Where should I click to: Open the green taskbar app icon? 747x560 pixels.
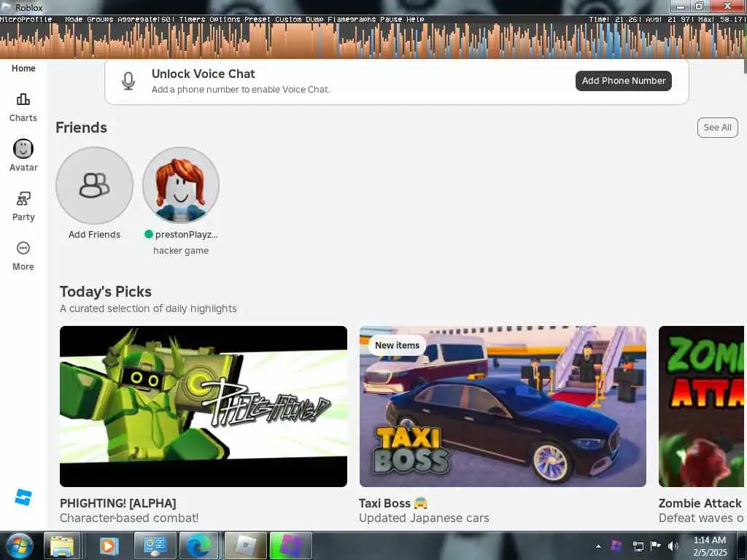(290, 545)
